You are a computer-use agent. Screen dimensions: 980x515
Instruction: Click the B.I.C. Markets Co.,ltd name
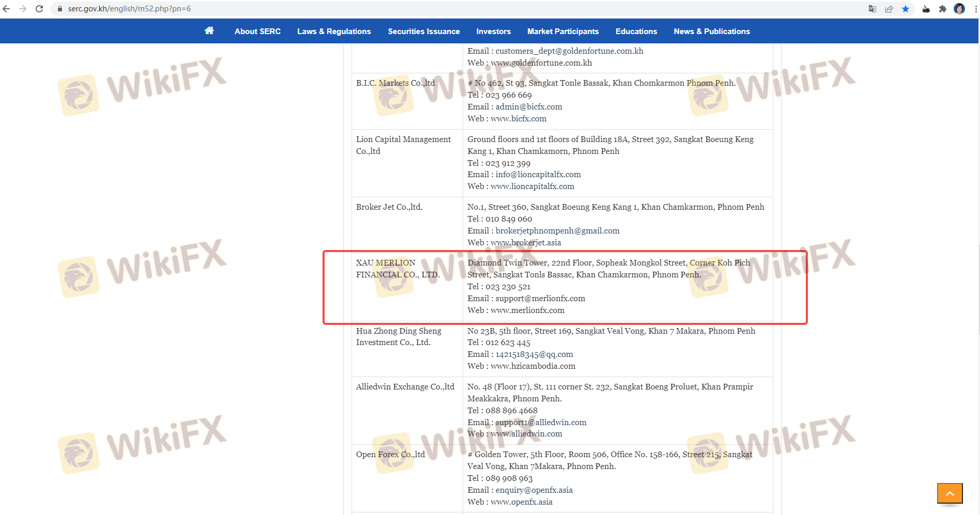[395, 83]
